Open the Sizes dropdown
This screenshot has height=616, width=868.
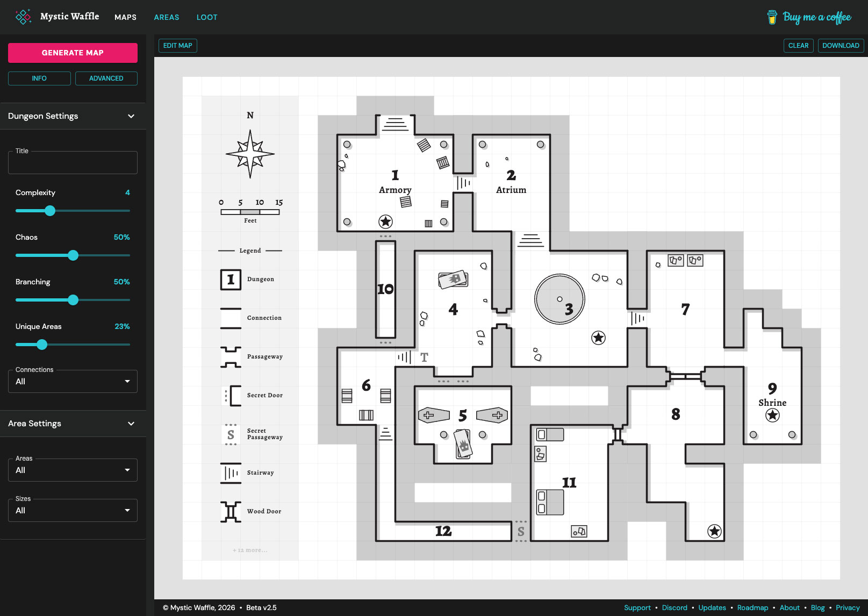click(73, 510)
